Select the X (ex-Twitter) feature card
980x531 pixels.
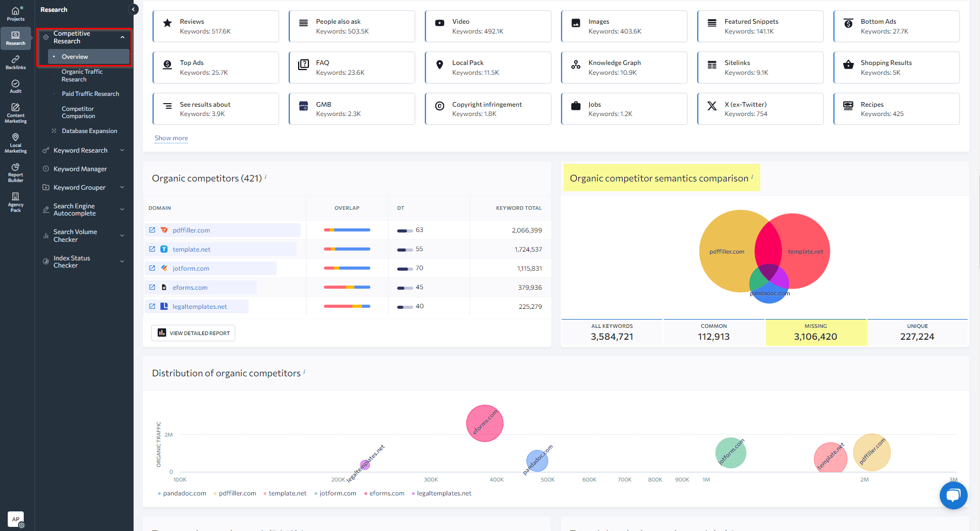760,109
